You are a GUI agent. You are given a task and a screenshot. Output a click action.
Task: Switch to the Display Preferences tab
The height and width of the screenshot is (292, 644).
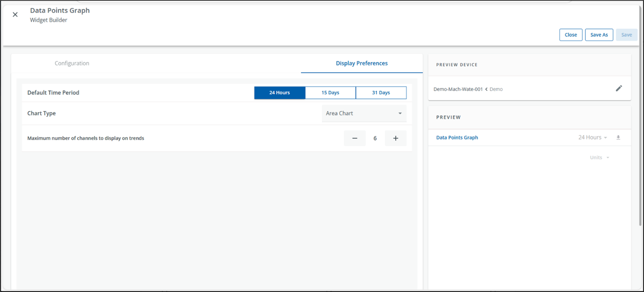[362, 63]
